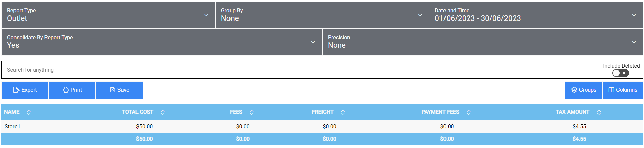Toggle the Include Deleted switch
This screenshot has height=148, width=644.
pyautogui.click(x=620, y=73)
